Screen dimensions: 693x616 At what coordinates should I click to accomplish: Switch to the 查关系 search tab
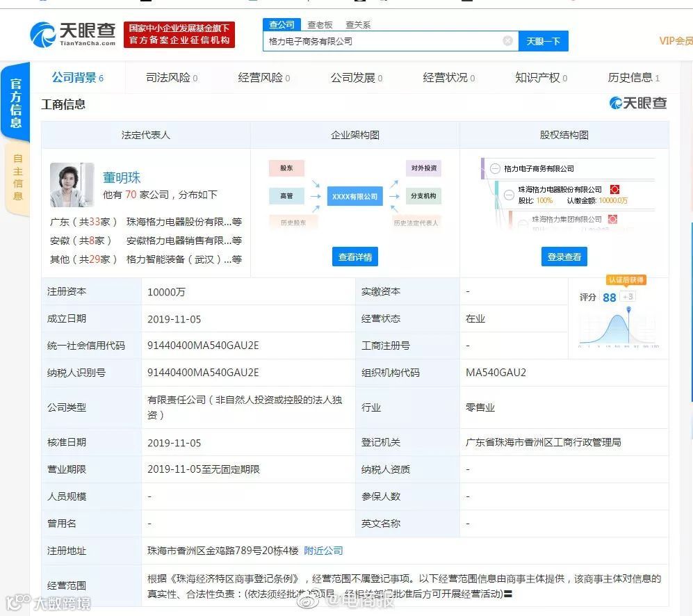tap(358, 25)
